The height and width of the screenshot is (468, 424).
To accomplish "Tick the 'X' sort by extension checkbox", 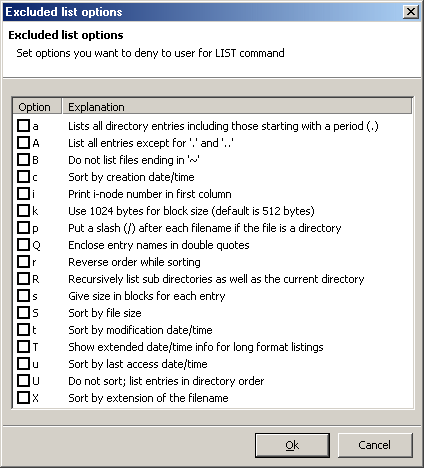I will click(23, 398).
